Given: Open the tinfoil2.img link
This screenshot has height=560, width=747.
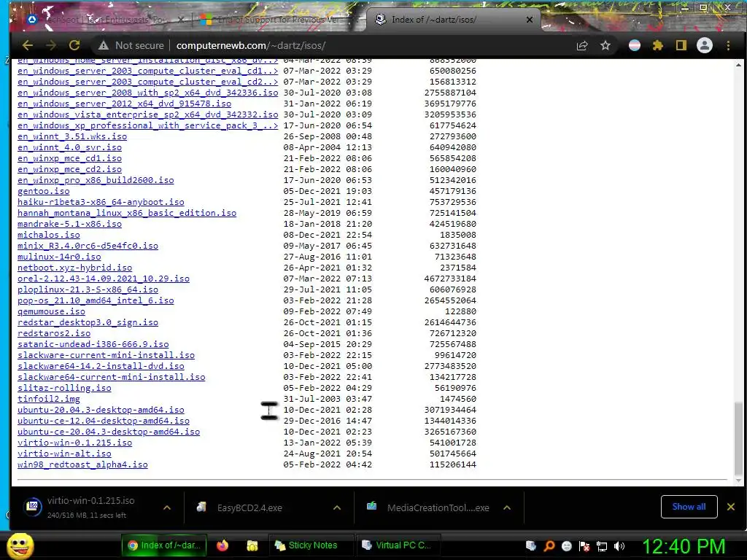Looking at the screenshot, I should pyautogui.click(x=49, y=400).
